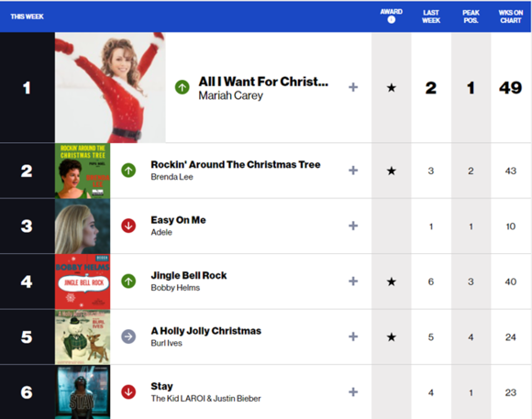This screenshot has height=419, width=532.
Task: Click the Award info icon in header
Action: pyautogui.click(x=391, y=19)
